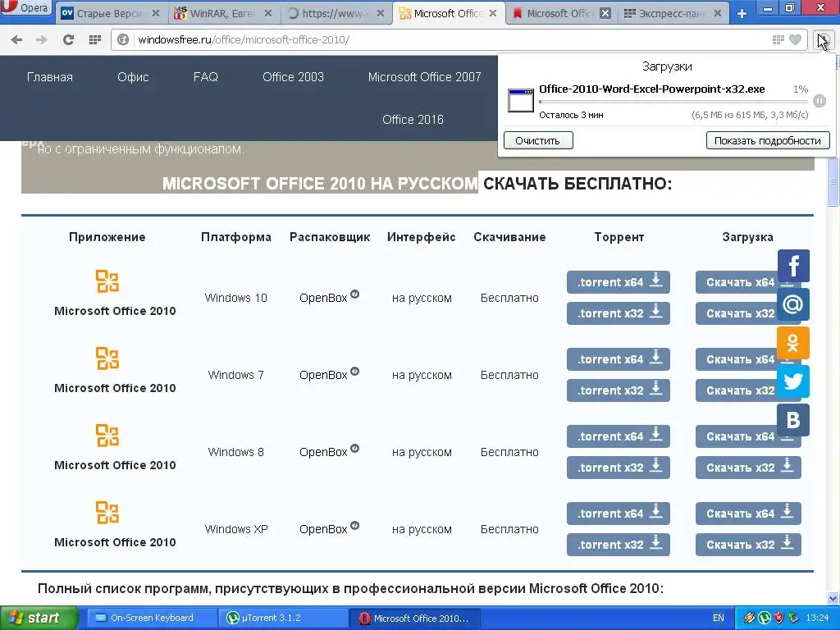Open Microsoft Office 2007 menu item
Screen dimensions: 840x630
point(424,77)
